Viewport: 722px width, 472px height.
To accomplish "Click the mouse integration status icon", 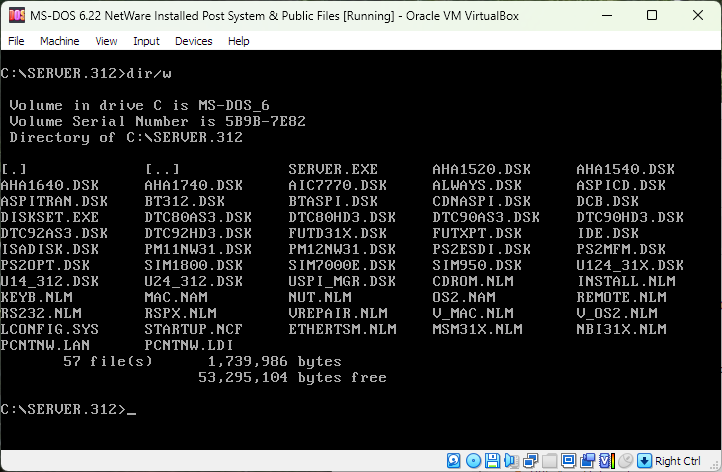I will [626, 461].
